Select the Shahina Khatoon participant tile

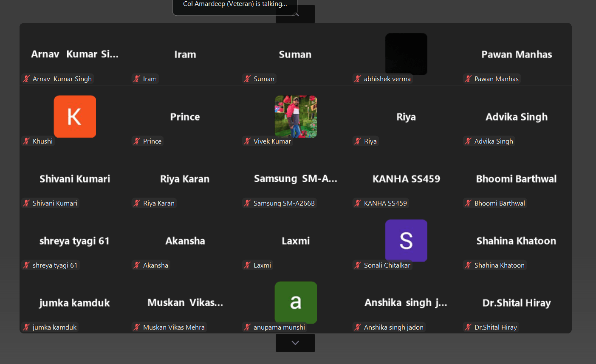pyautogui.click(x=516, y=241)
